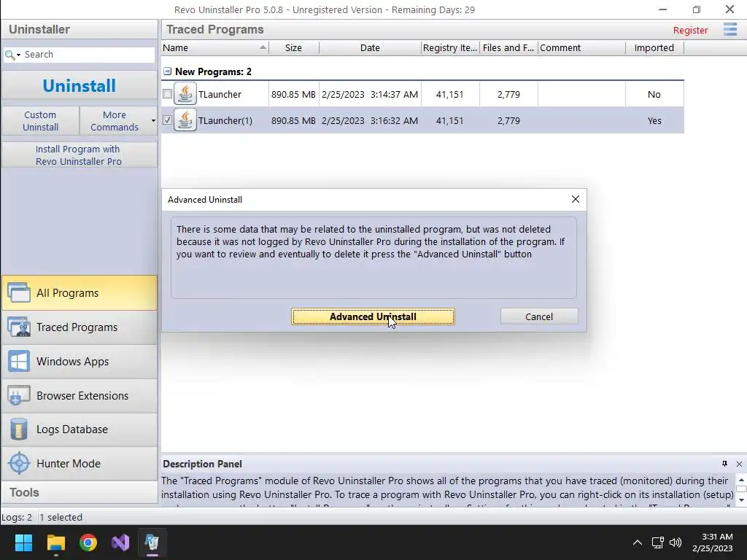Click the network tray icon
The height and width of the screenshot is (560, 747).
point(658,542)
